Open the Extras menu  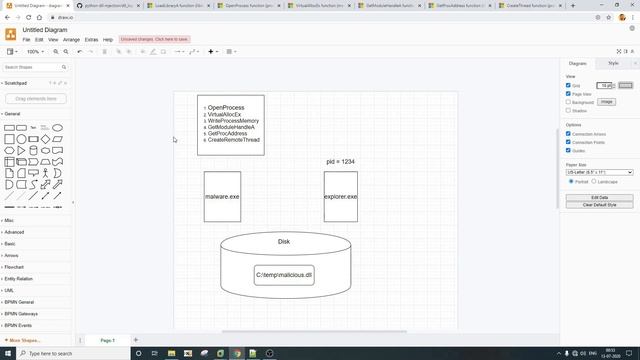coord(91,40)
